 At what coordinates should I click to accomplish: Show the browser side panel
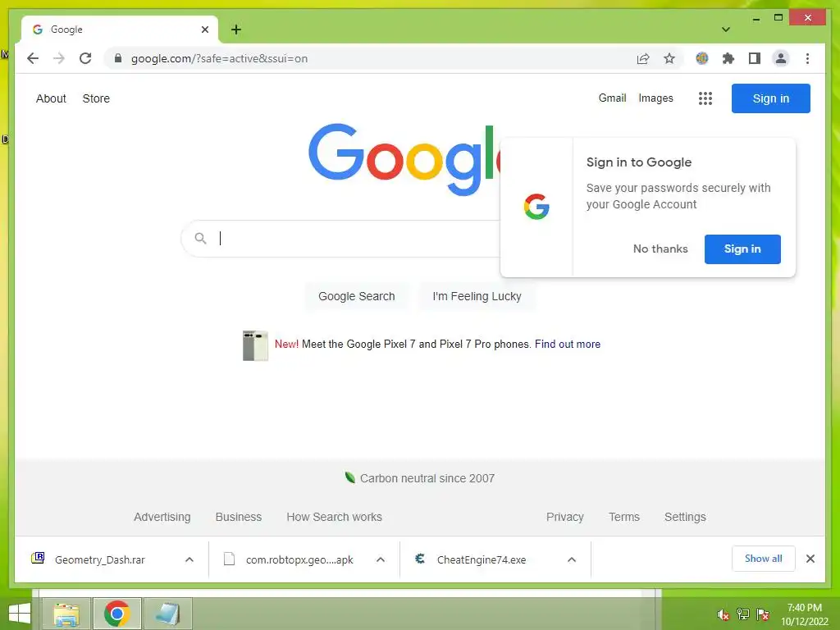pyautogui.click(x=755, y=58)
